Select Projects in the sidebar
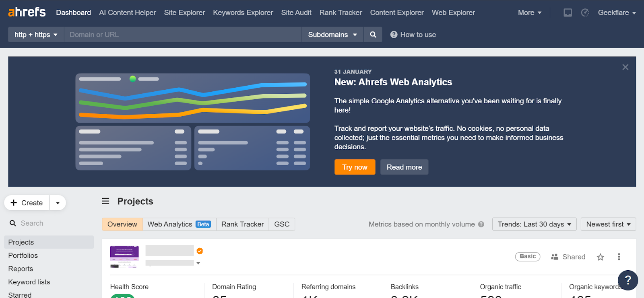Screen dimensions: 644x298 pos(49,242)
